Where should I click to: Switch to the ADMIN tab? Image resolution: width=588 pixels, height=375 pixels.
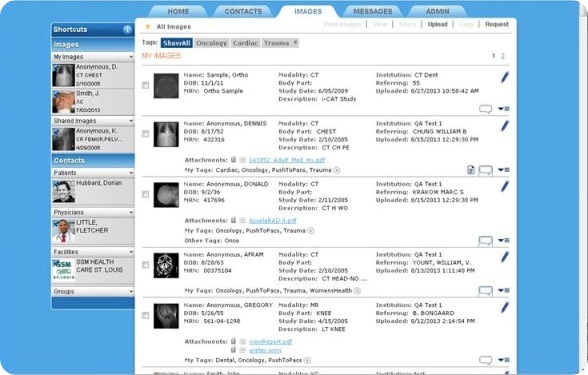[x=437, y=12]
